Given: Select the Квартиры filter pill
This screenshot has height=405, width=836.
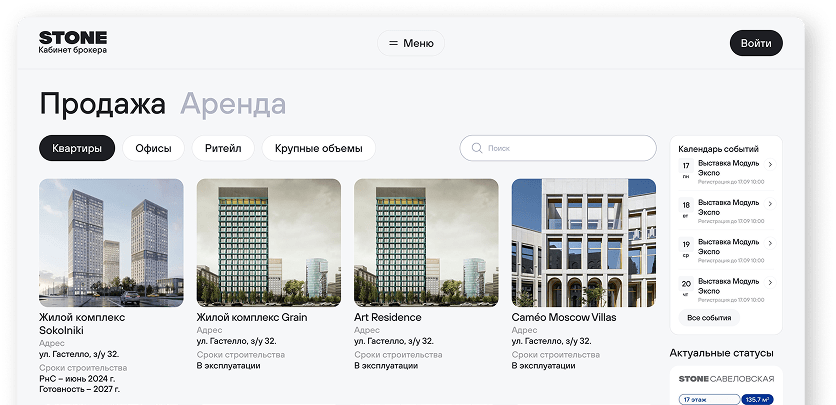Looking at the screenshot, I should coord(77,148).
